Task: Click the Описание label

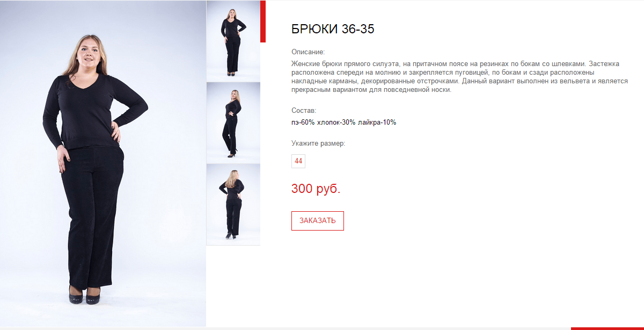Action: pyautogui.click(x=309, y=52)
